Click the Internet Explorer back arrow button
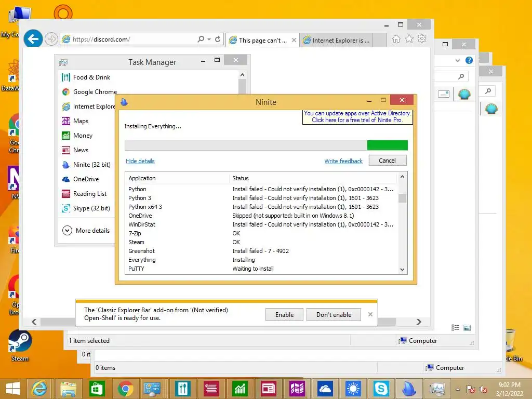The image size is (532, 399). click(33, 39)
